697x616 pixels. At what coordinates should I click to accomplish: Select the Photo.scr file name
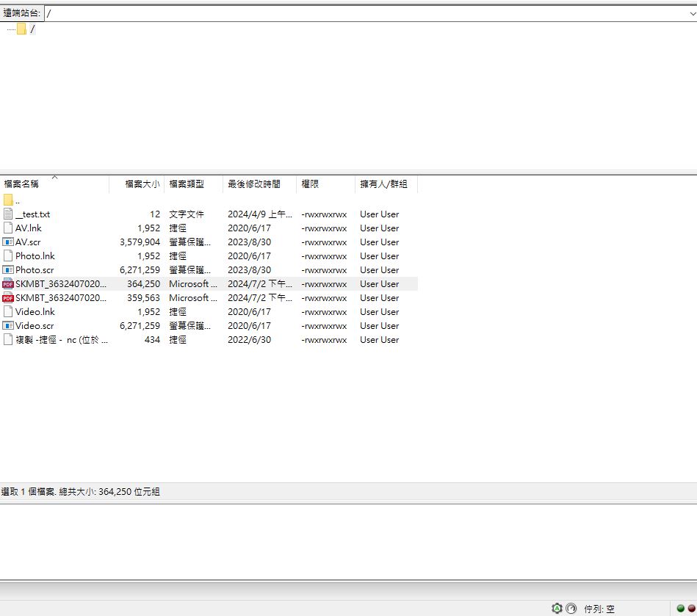pyautogui.click(x=35, y=269)
